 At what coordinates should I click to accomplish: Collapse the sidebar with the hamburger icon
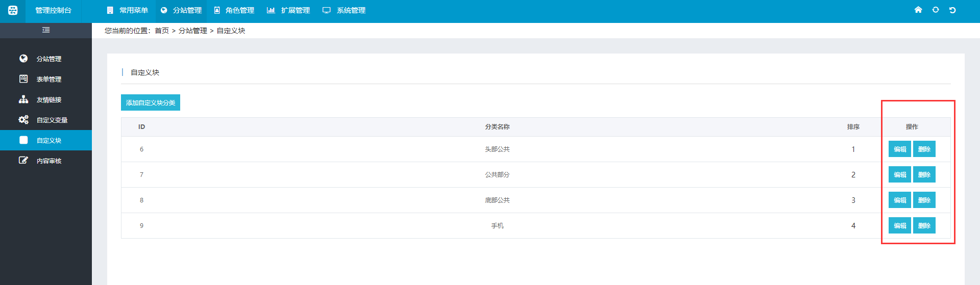pos(46,30)
